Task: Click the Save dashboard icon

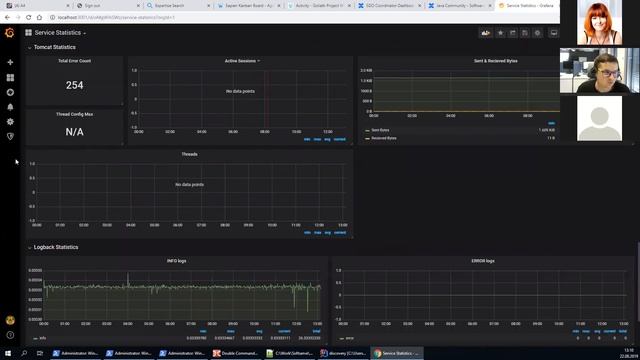Action: (x=525, y=33)
